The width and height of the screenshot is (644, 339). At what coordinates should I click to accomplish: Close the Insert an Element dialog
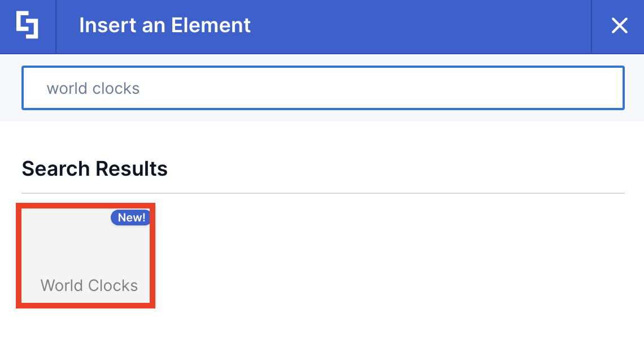(620, 25)
